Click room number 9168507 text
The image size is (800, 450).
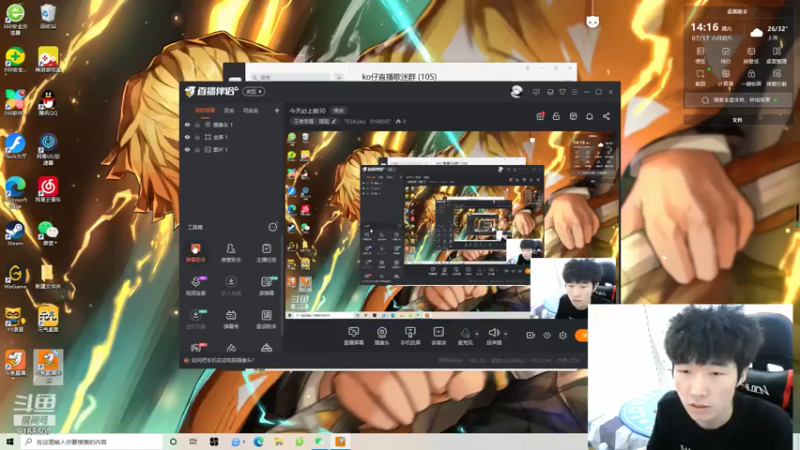click(380, 121)
